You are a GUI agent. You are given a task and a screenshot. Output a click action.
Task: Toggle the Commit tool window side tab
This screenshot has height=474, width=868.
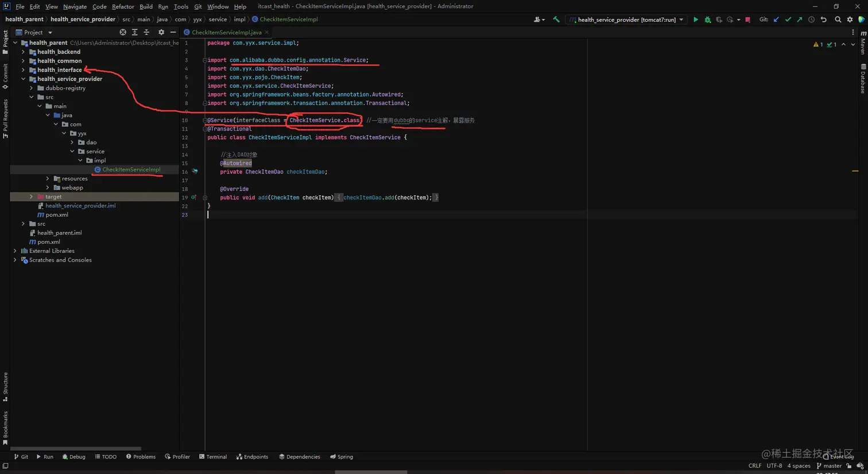5,76
